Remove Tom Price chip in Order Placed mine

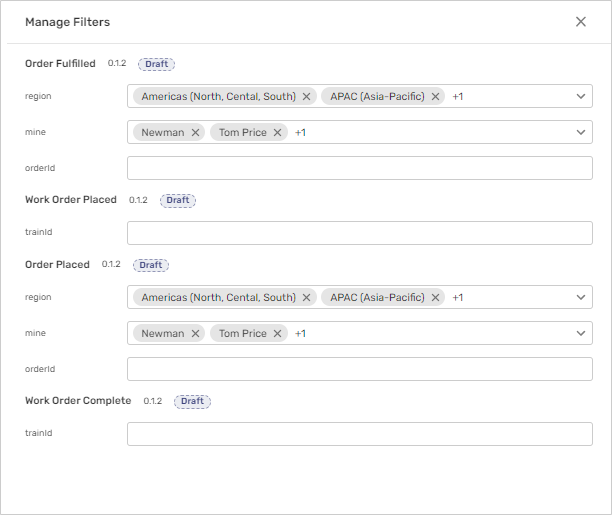tap(278, 334)
